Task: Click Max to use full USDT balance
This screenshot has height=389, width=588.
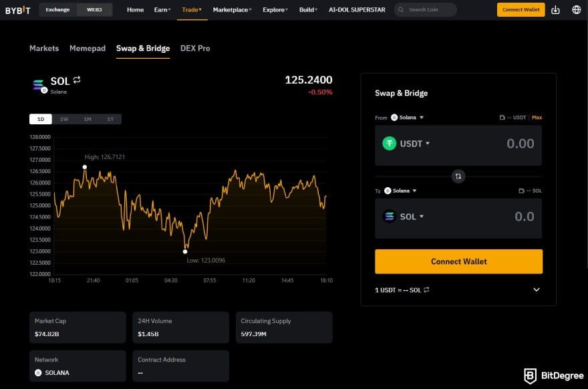Action: coord(537,118)
